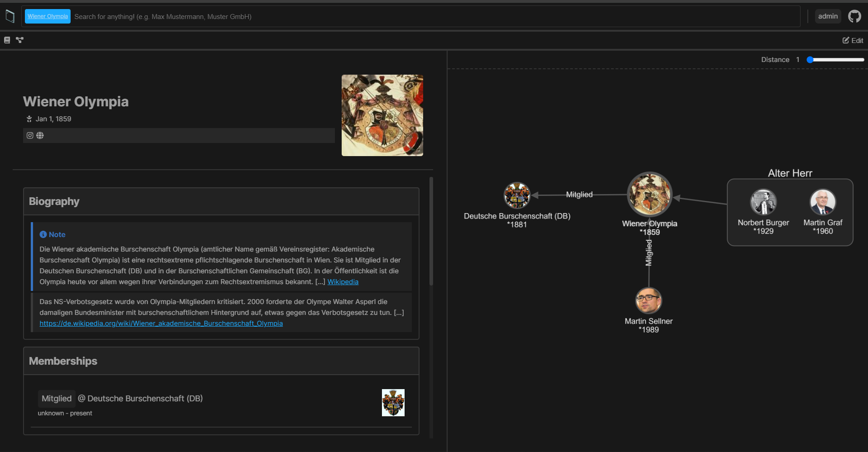The width and height of the screenshot is (868, 452).
Task: Click the horizontal Mitglied edge label
Action: 579,195
